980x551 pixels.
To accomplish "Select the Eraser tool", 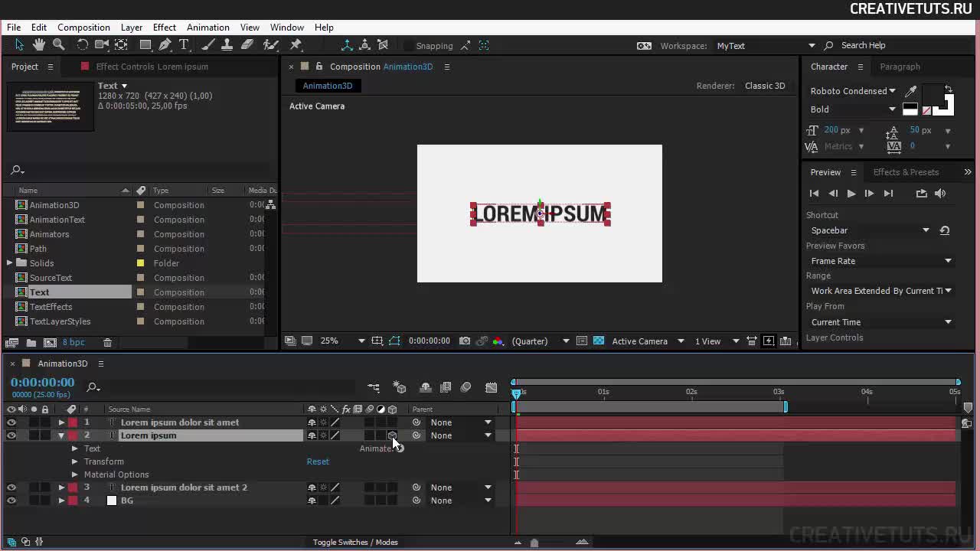I will click(x=247, y=45).
